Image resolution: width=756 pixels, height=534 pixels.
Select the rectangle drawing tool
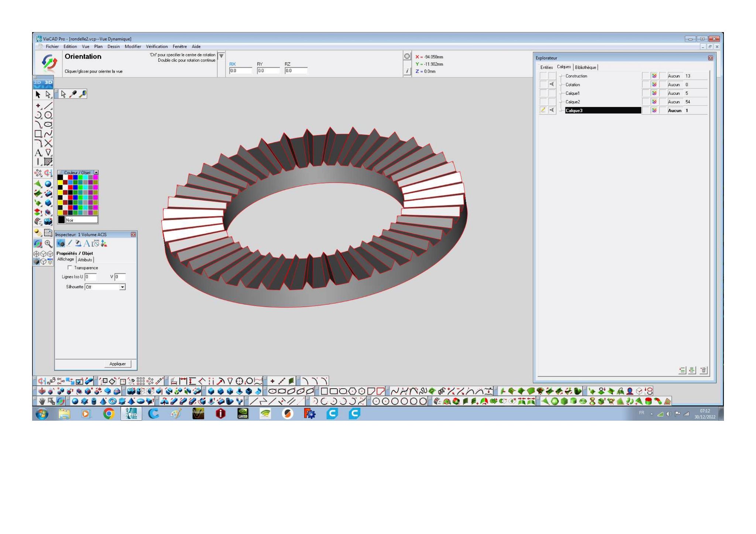pos(38,134)
